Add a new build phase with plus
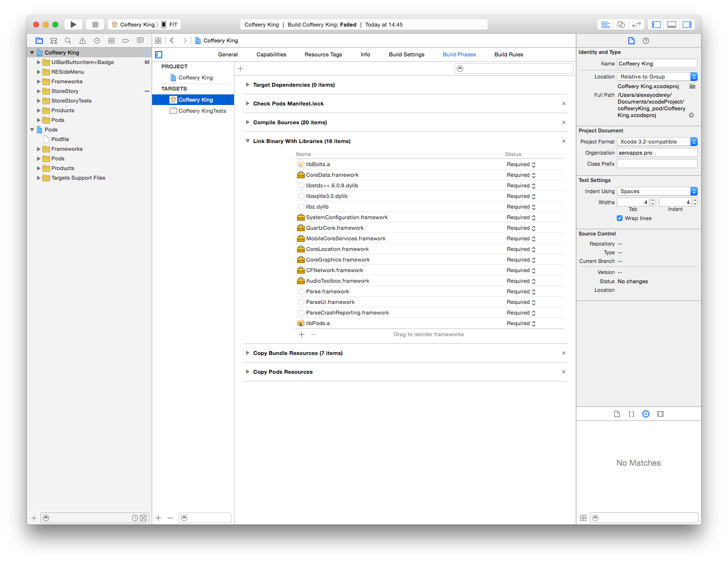This screenshot has height=563, width=728. (241, 69)
